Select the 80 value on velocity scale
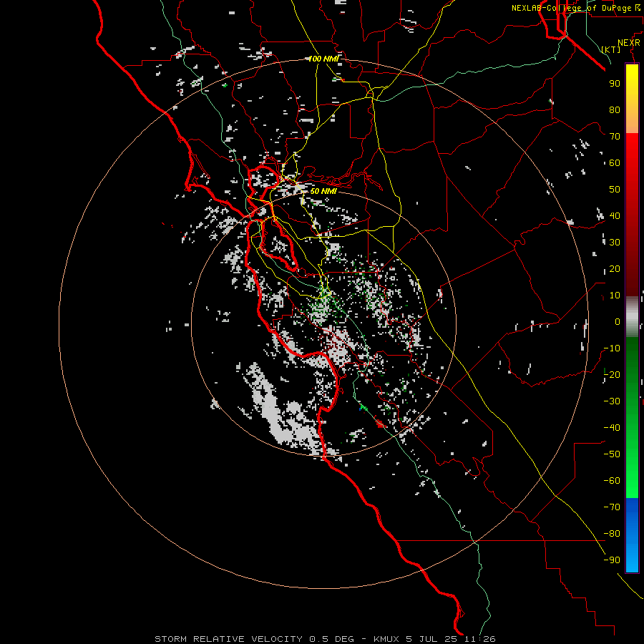The width and height of the screenshot is (644, 644). coord(615,110)
